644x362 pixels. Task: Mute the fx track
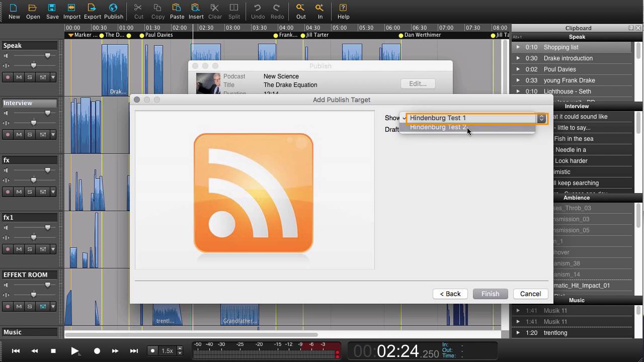pos(19,192)
